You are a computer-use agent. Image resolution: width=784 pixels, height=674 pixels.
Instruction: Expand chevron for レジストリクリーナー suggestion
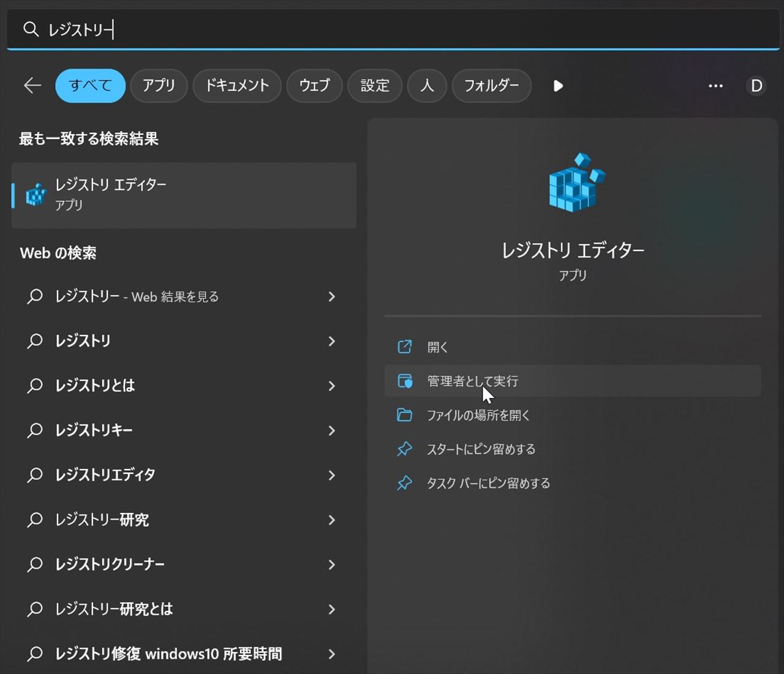[x=332, y=564]
